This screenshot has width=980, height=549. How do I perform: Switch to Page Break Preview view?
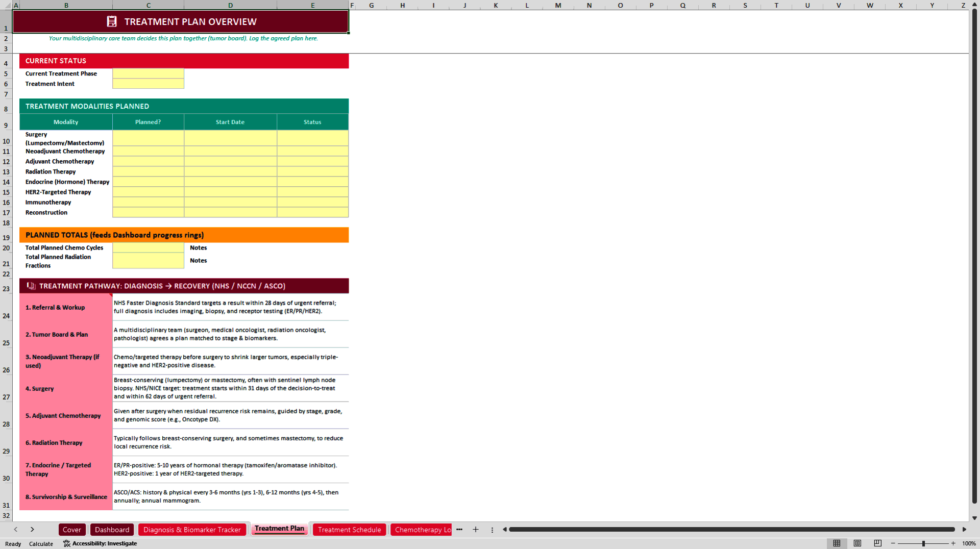(x=878, y=543)
